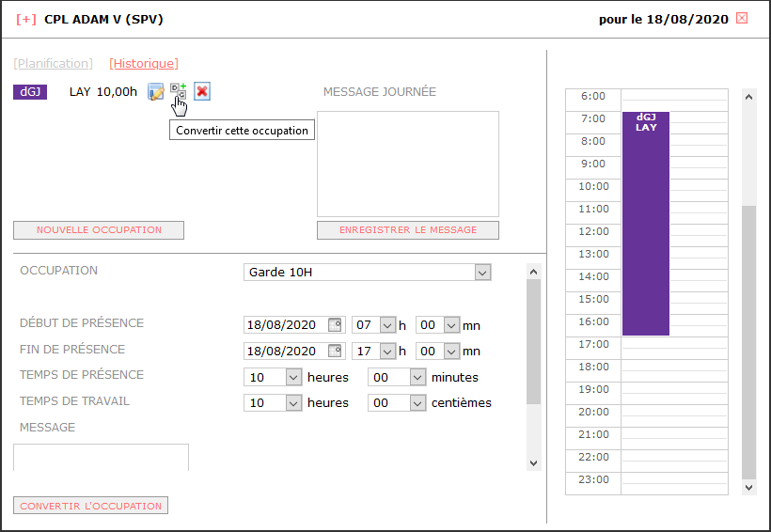Click the 6:00 hour label in timeline
771x532 pixels.
tap(593, 97)
